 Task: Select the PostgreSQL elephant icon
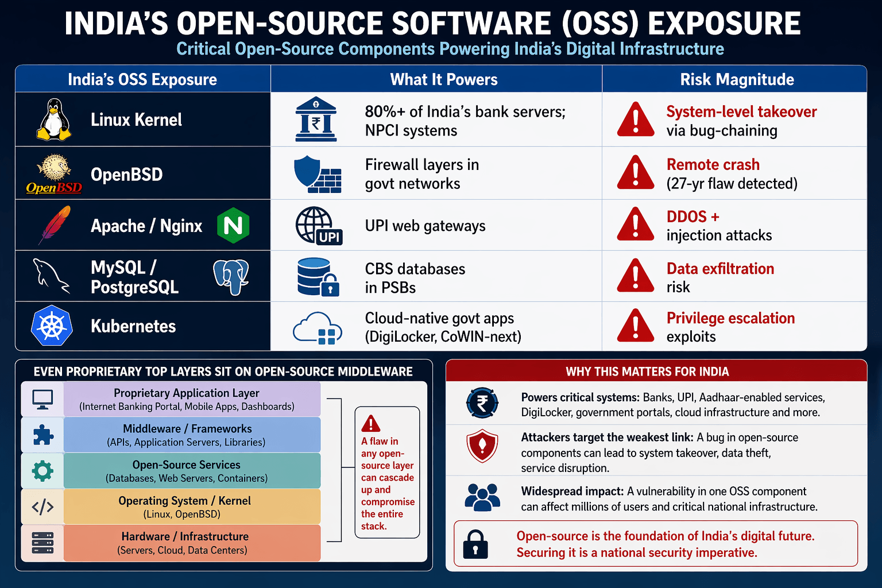click(x=231, y=277)
